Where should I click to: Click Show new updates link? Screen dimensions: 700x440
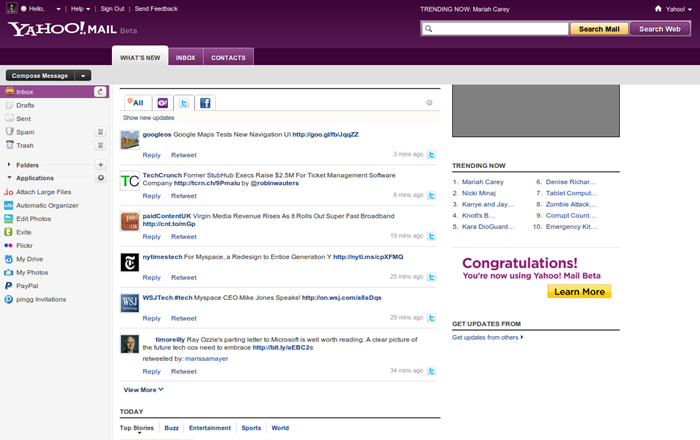[x=149, y=118]
